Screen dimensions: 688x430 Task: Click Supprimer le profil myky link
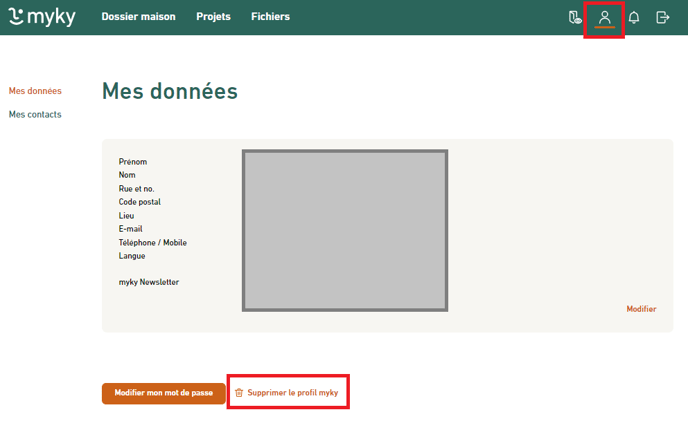(x=293, y=393)
